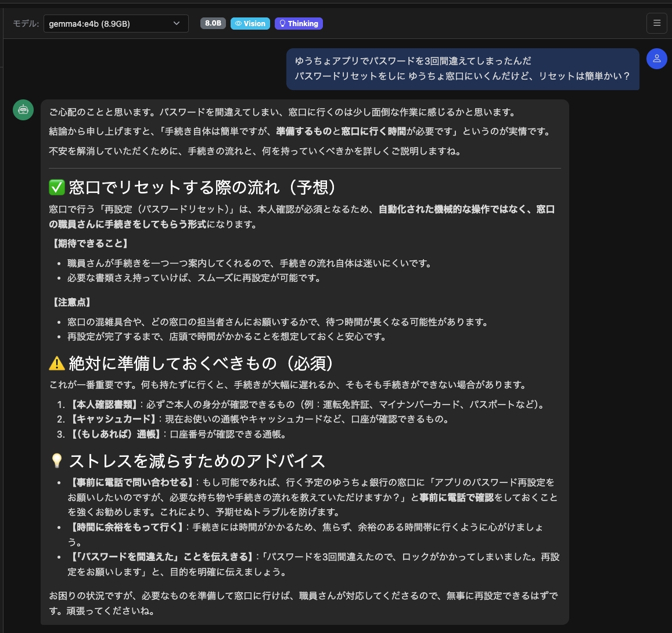
Task: Click the 8.0B parameter badge
Action: 213,23
